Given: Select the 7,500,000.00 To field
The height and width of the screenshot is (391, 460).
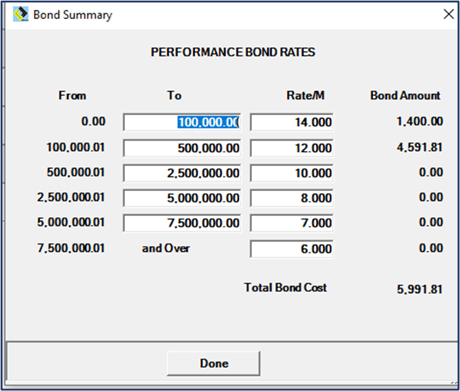Looking at the screenshot, I should (x=182, y=223).
